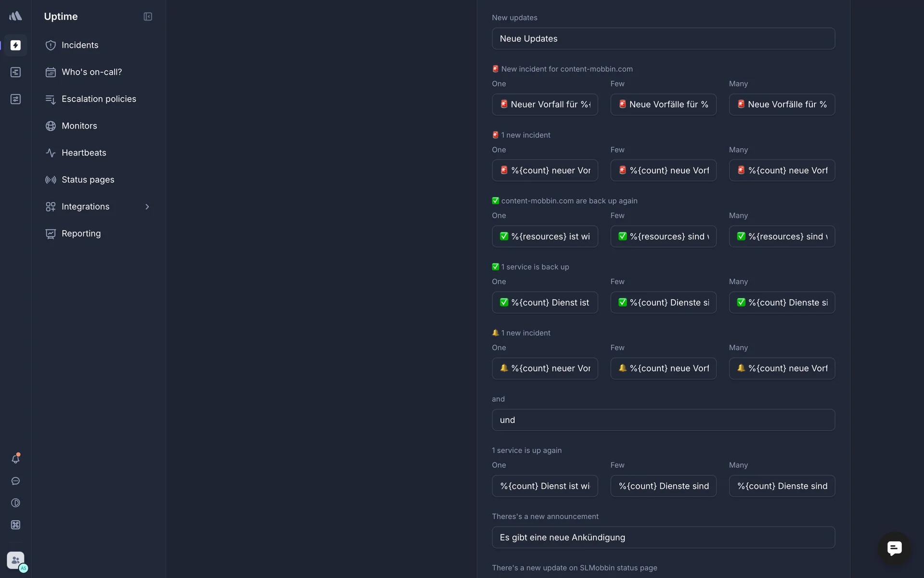
Task: Focus 'Es gibt eine neue Ankündigung' field
Action: pyautogui.click(x=663, y=538)
